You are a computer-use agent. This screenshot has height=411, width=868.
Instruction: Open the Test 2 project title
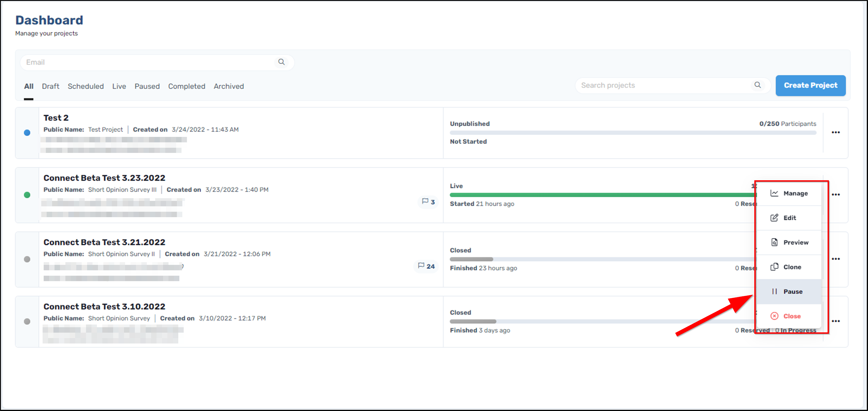(56, 118)
